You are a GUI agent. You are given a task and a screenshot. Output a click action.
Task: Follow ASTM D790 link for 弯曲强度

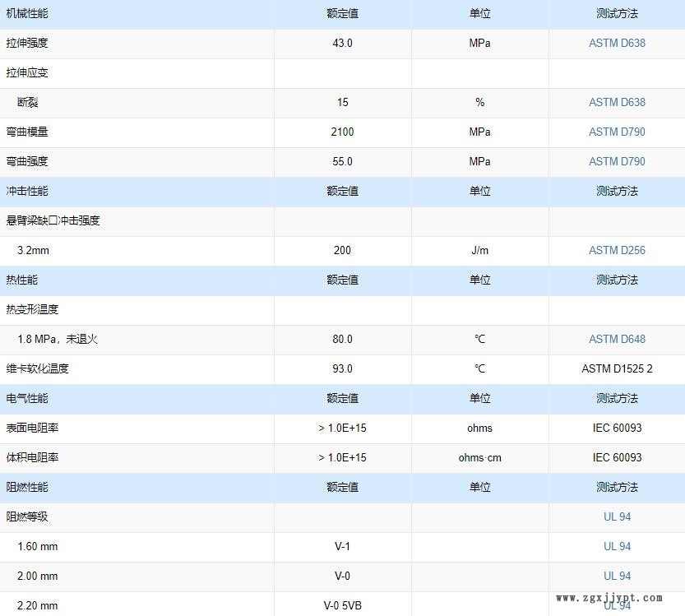coord(617,161)
